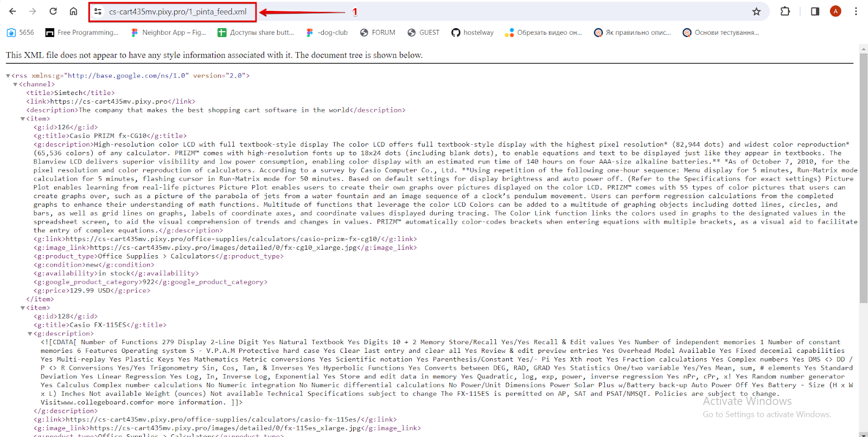
Task: Open the profile avatar menu
Action: tap(835, 11)
